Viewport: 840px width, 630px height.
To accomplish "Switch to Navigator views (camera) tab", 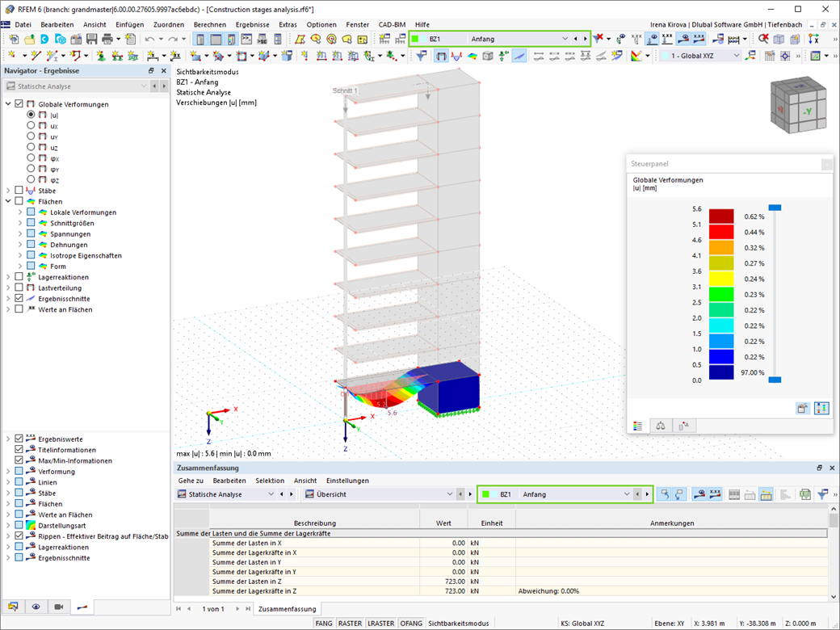I will point(59,607).
